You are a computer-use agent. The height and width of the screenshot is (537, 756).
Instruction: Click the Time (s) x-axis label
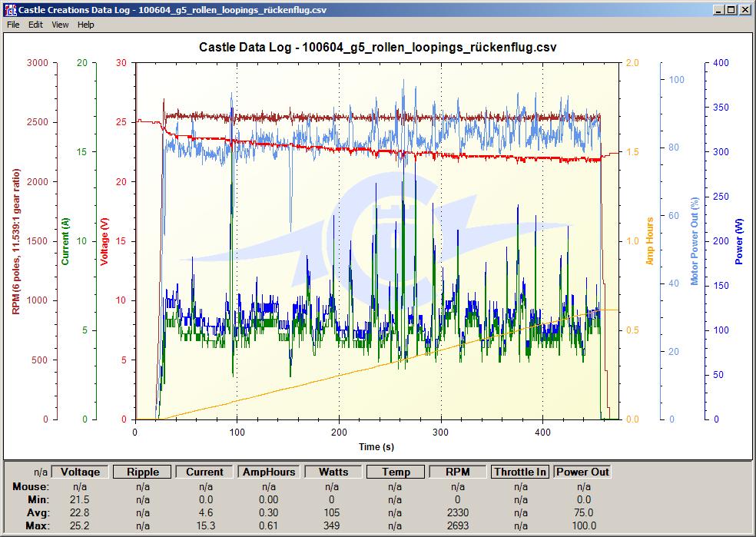tap(377, 446)
